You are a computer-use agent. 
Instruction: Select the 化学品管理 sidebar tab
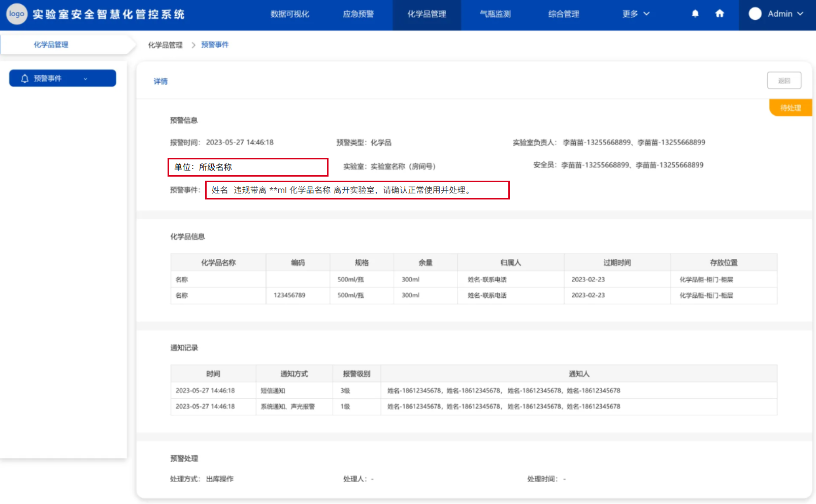coord(51,45)
